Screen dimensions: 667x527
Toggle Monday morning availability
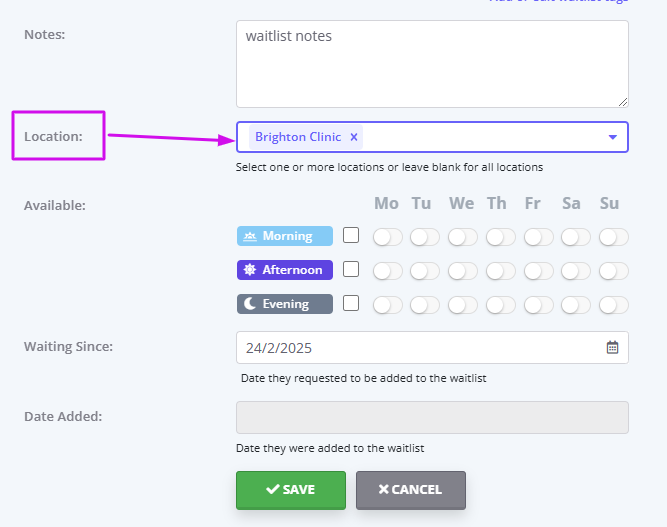click(x=388, y=237)
